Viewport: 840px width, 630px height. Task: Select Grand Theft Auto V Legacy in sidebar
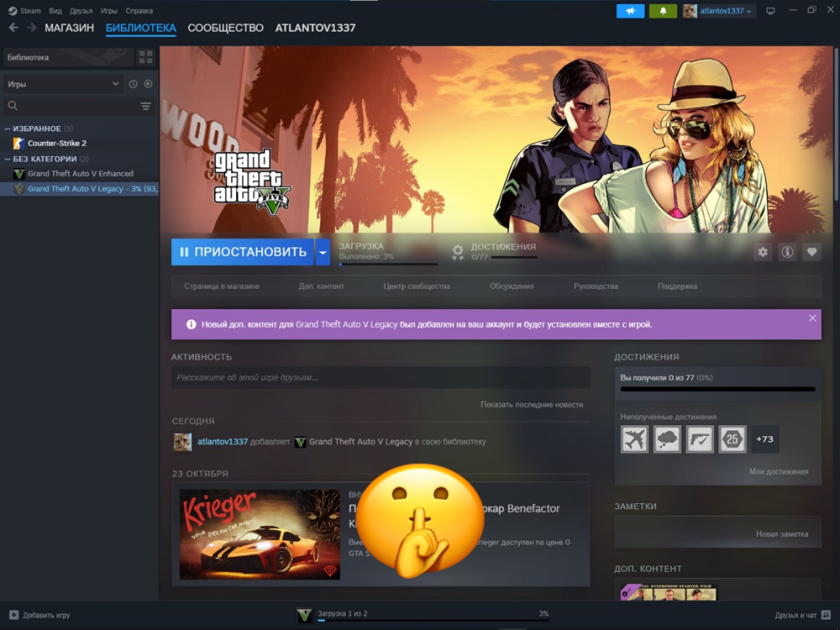click(x=79, y=189)
